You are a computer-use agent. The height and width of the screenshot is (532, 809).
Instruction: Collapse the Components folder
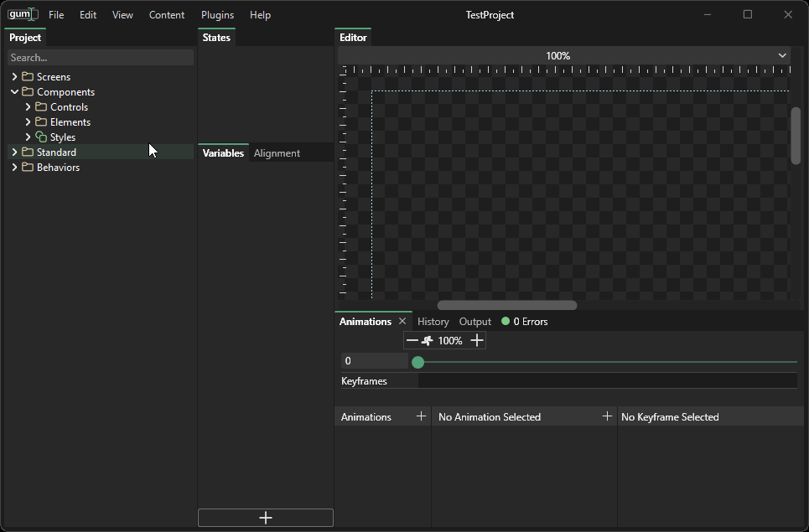(14, 92)
